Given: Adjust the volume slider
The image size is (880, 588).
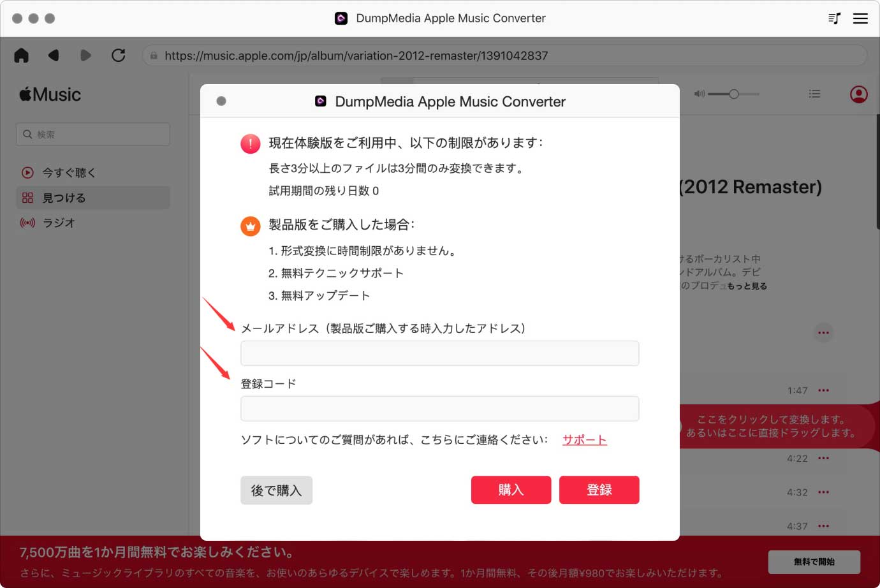Looking at the screenshot, I should point(733,94).
